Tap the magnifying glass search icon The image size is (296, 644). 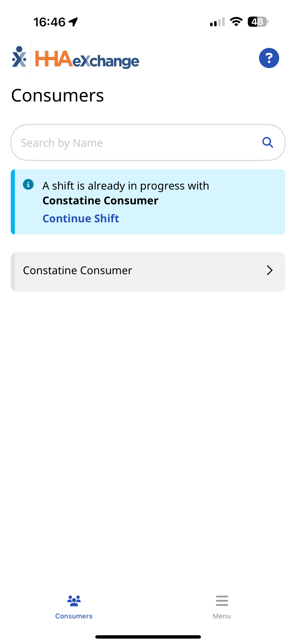268,143
